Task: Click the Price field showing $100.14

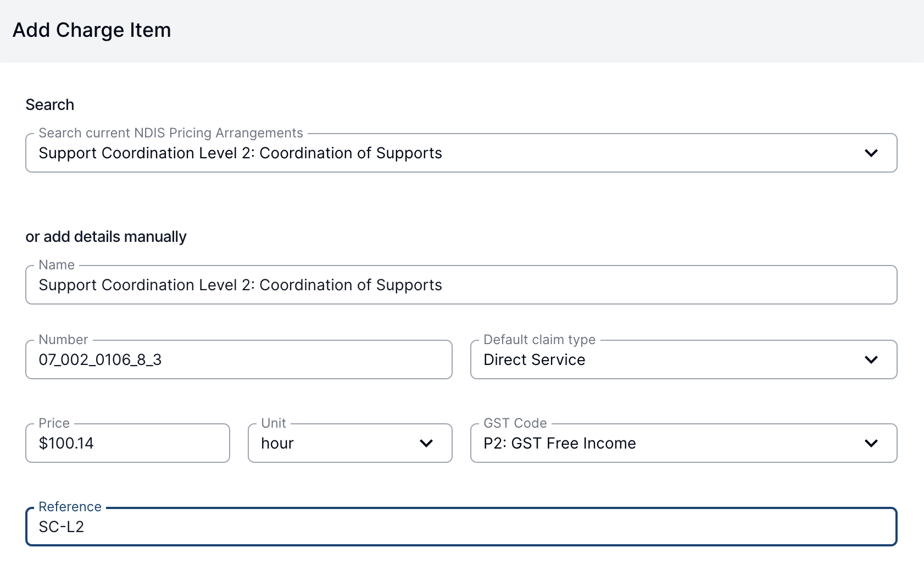Action: click(x=127, y=443)
